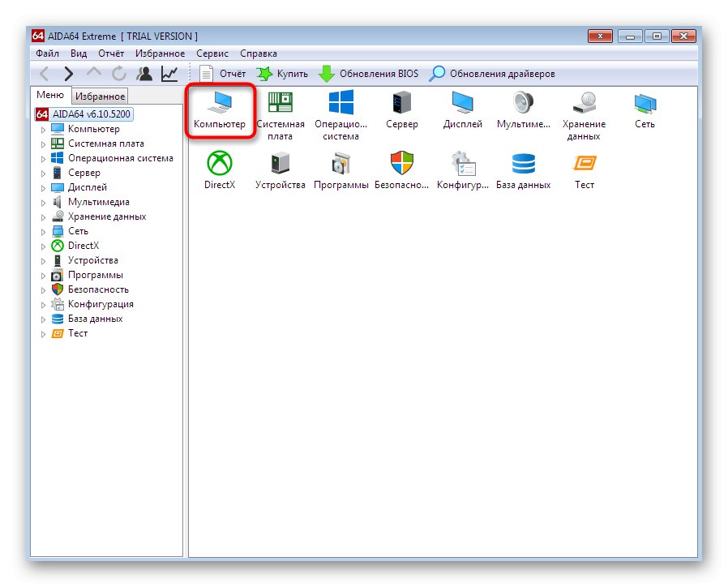Screen dimensions: 728x587
Task: Expand the Операционная система tree node
Action: coord(43,159)
